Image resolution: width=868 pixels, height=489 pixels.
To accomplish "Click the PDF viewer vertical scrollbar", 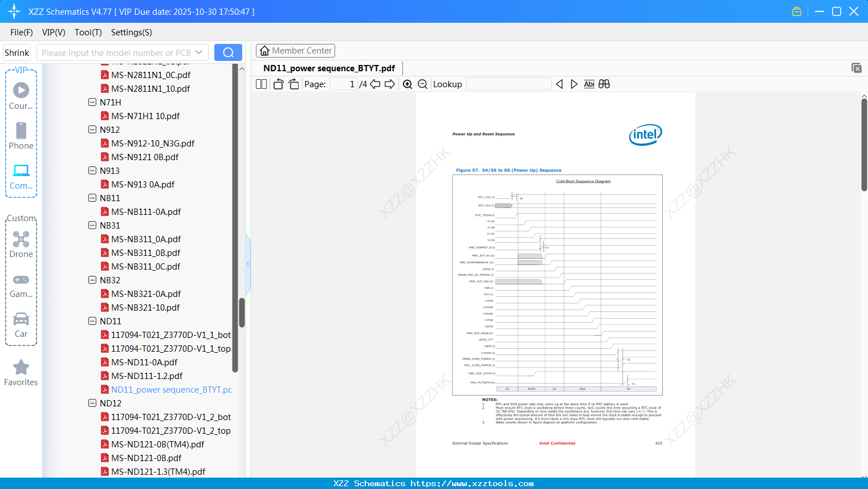I will [864, 145].
